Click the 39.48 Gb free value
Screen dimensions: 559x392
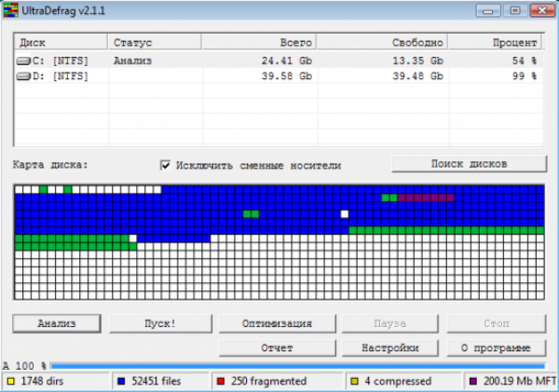pyautogui.click(x=417, y=76)
